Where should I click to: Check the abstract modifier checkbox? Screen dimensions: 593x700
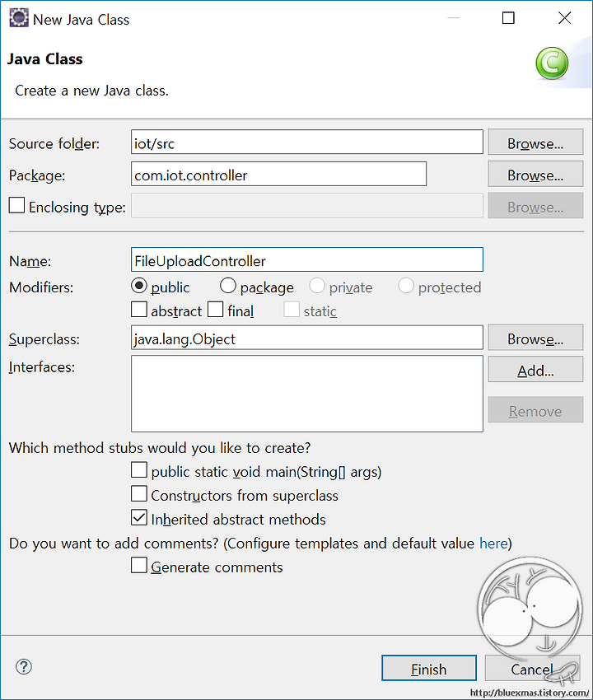click(139, 309)
